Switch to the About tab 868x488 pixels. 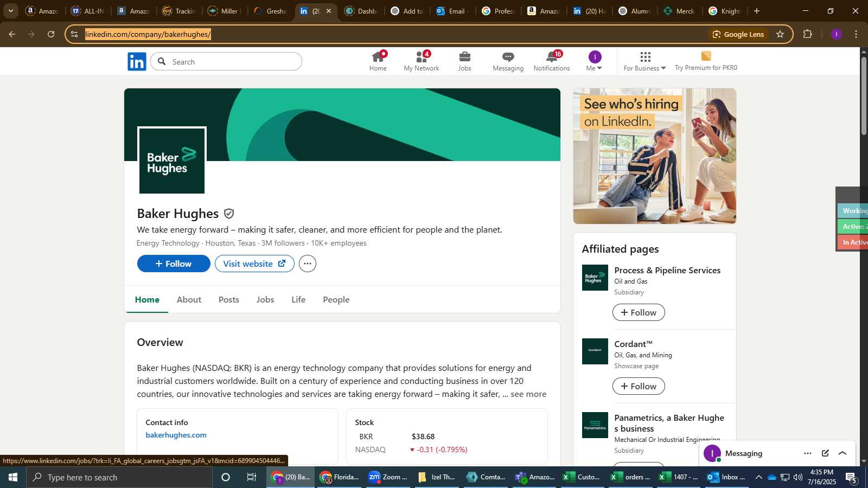(189, 299)
